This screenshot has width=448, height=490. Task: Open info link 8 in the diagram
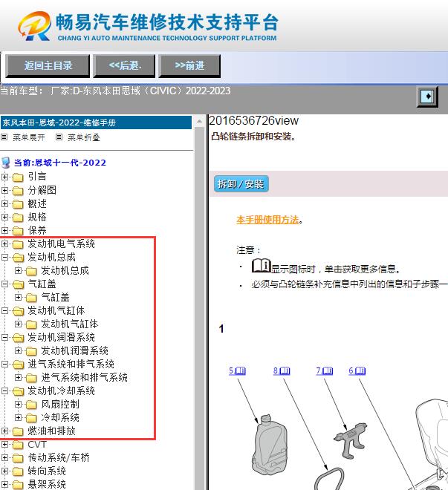click(282, 370)
